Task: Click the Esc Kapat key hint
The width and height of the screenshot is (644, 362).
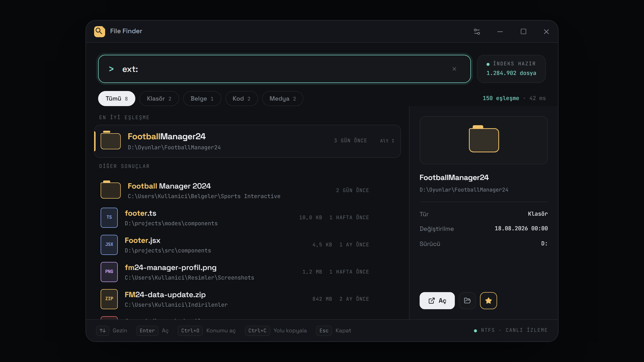Action: [x=334, y=331]
